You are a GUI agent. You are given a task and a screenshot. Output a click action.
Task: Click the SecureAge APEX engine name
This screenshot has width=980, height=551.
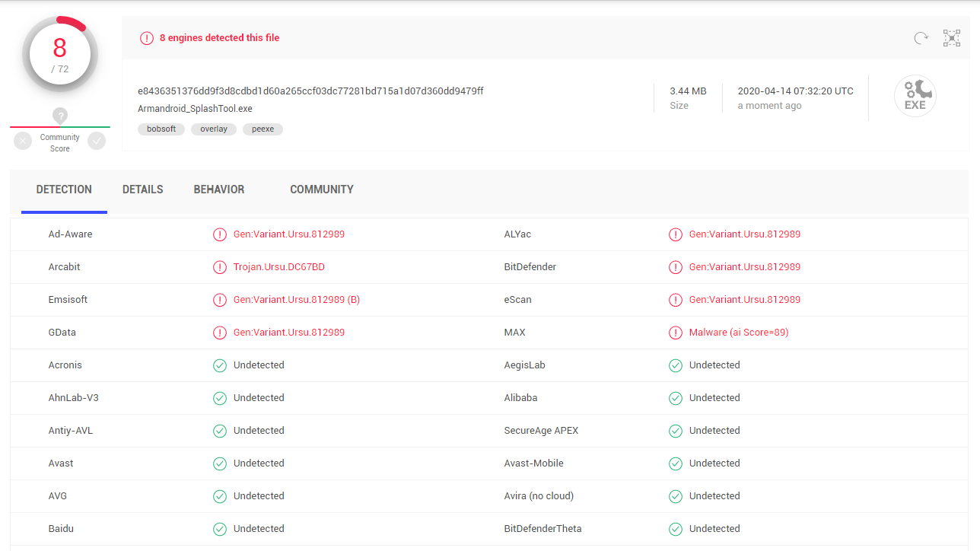coord(541,431)
